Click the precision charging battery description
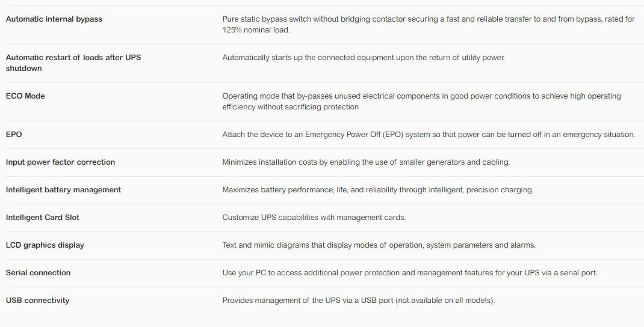Screen dimensions: 644x327 point(377,190)
